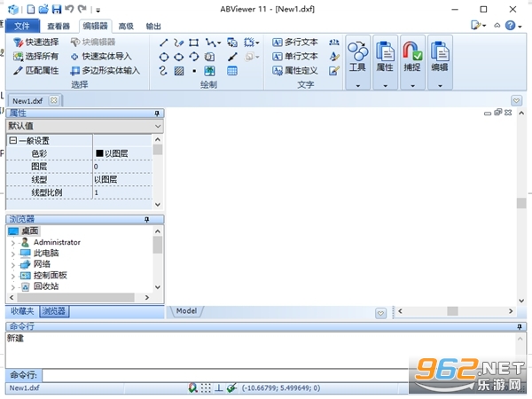
Task: Click inside the command line input field
Action: point(224,375)
